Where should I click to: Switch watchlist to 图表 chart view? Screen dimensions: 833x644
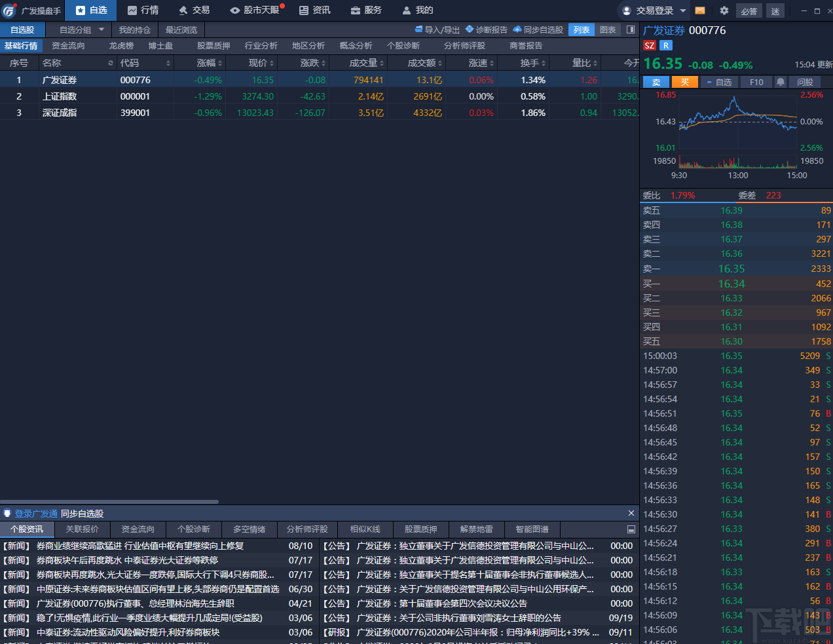click(x=608, y=30)
